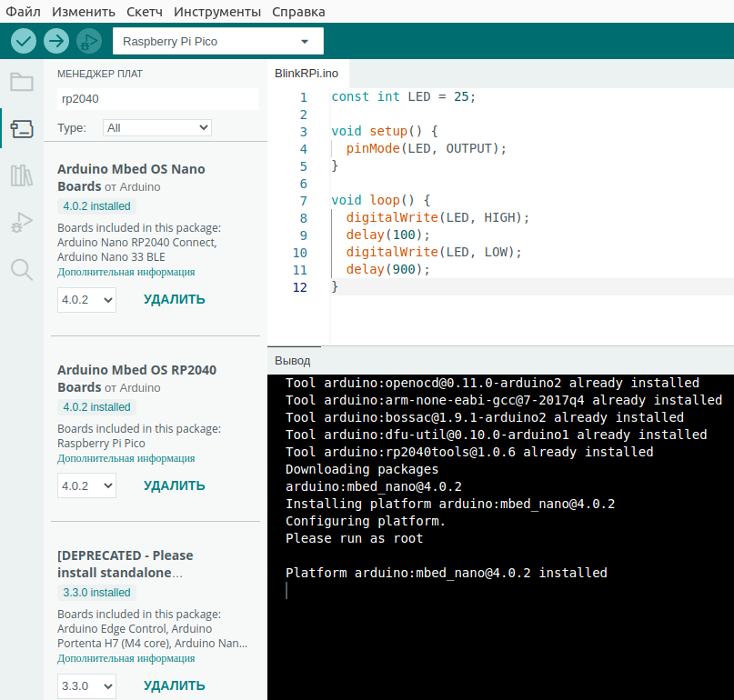
Task: Select the Boards Manager sidebar icon
Action: tap(22, 129)
